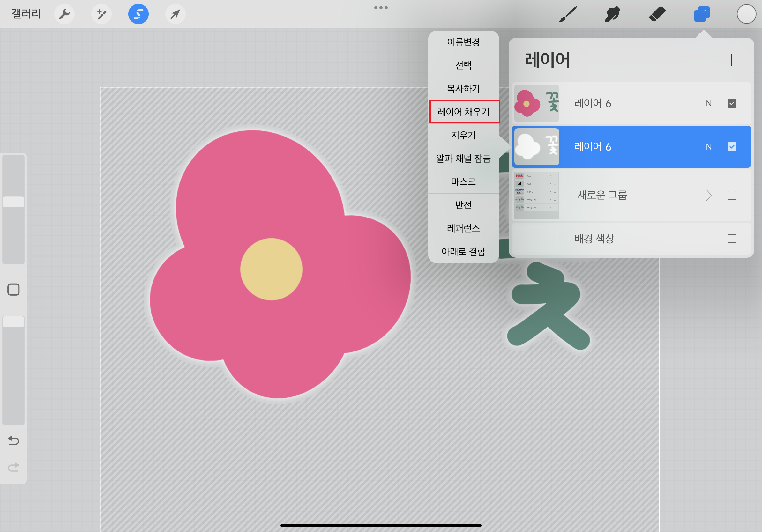Enable 알파 채널 잠금 option
Image resolution: width=762 pixels, height=532 pixels.
click(463, 159)
